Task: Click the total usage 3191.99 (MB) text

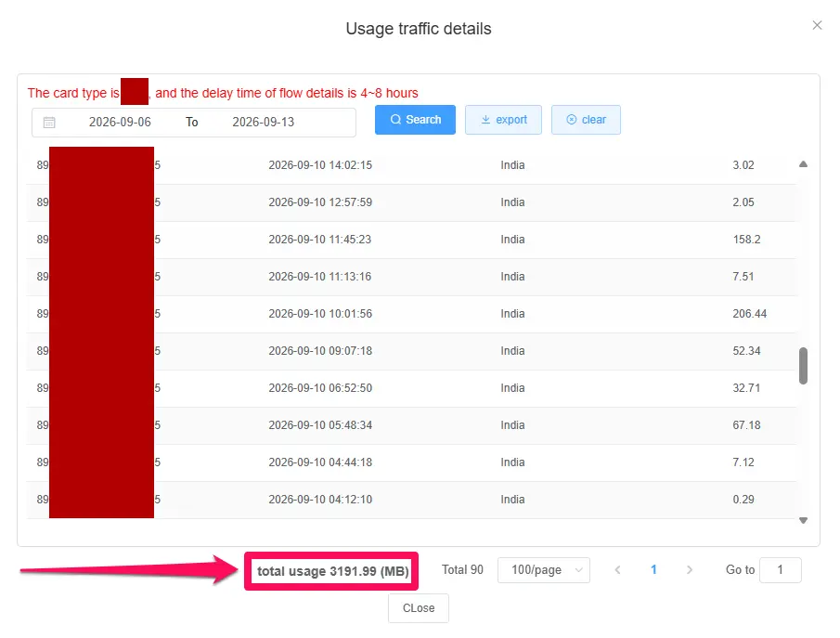Action: [x=332, y=571]
